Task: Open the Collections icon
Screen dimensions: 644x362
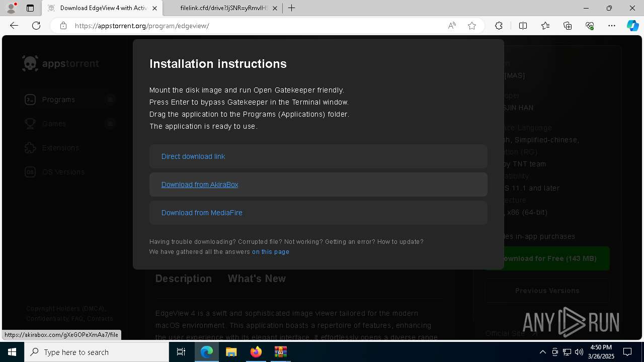Action: point(568,26)
